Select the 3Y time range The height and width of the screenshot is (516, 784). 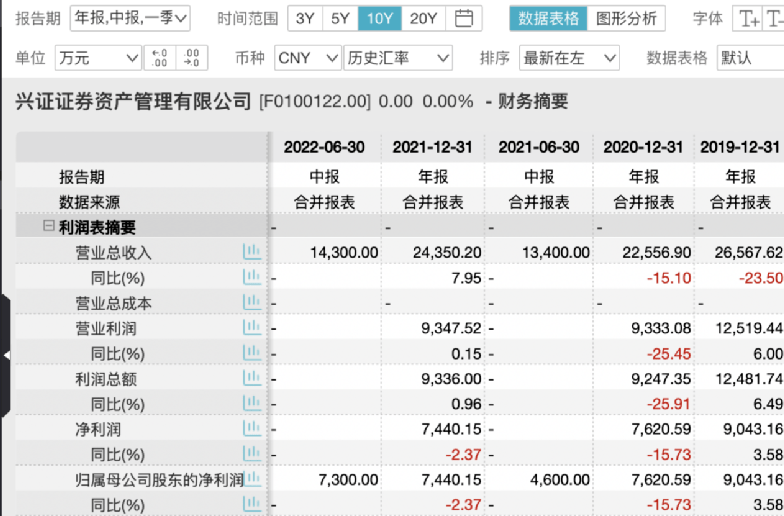tap(305, 18)
